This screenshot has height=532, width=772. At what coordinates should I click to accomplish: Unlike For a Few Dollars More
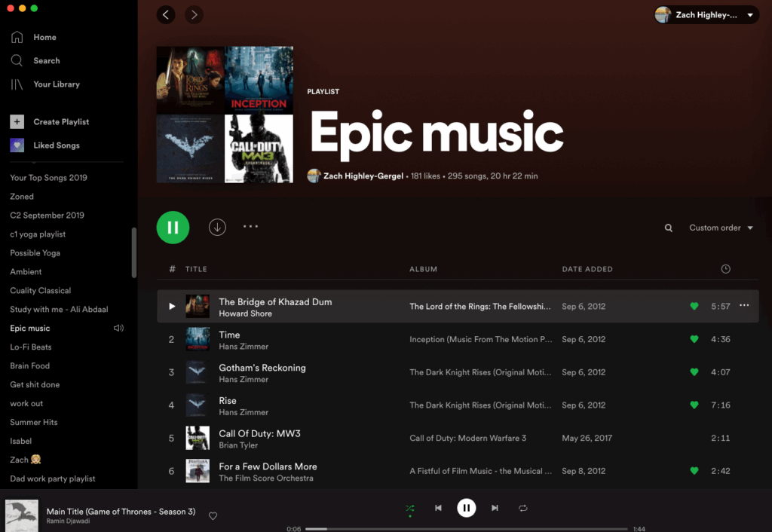(694, 471)
